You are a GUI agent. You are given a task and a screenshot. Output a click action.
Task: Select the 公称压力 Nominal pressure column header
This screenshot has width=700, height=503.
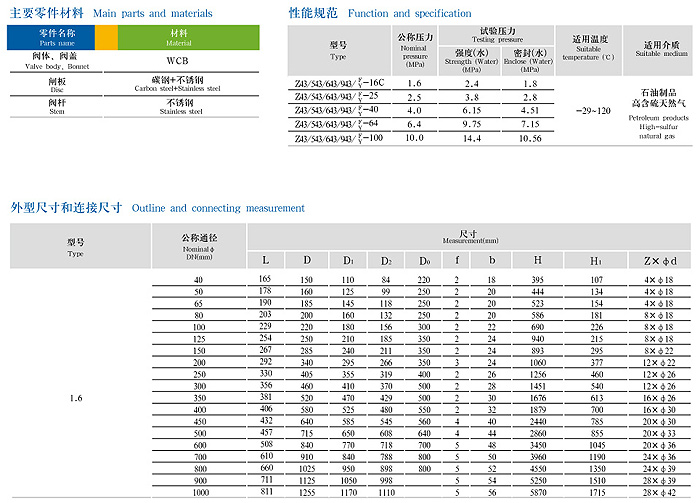tap(413, 48)
